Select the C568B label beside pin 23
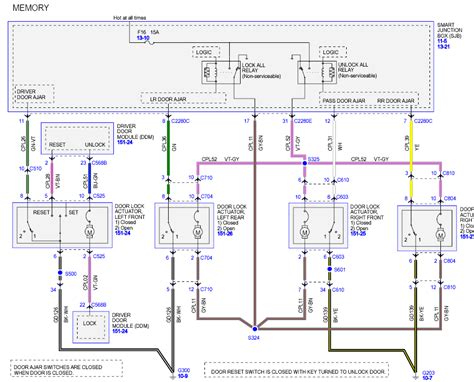This screenshot has height=382, width=474. (99, 163)
